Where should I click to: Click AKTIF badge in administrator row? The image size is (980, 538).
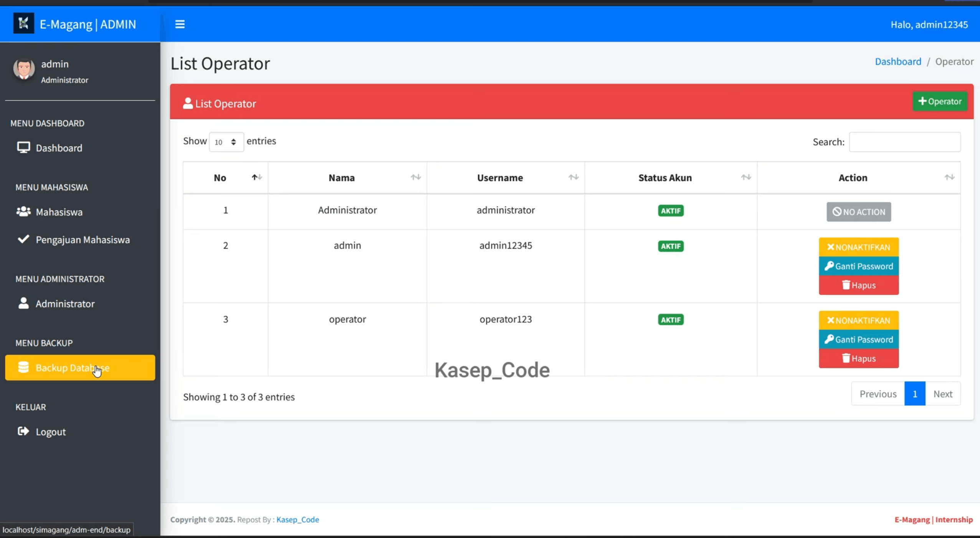tap(671, 211)
